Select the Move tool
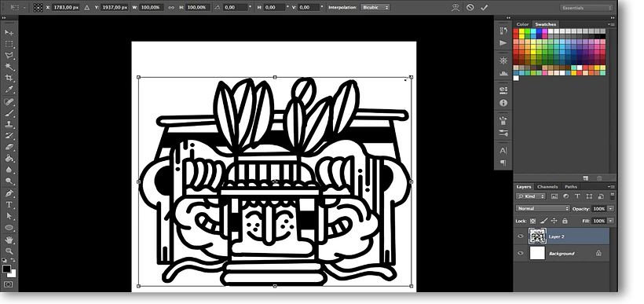Screen dimensions: 644x304 click(9, 32)
